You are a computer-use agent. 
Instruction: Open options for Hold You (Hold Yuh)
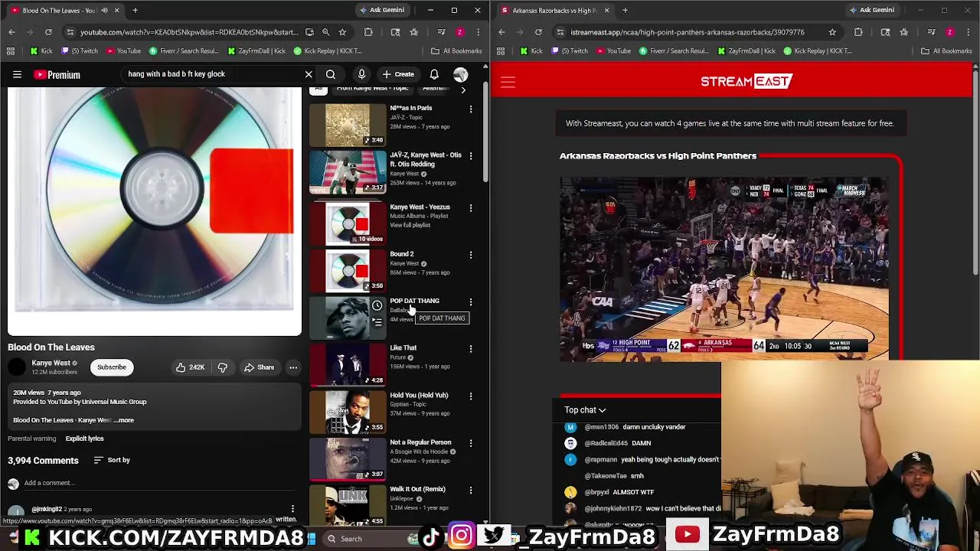pyautogui.click(x=471, y=396)
